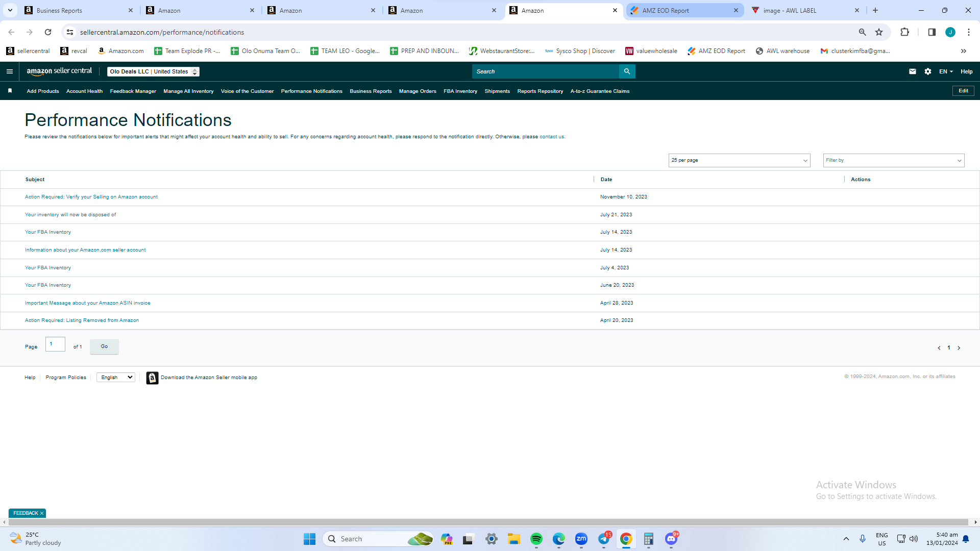Go to the previous page arrow in pagination
Image resolution: width=980 pixels, height=551 pixels.
pyautogui.click(x=939, y=348)
